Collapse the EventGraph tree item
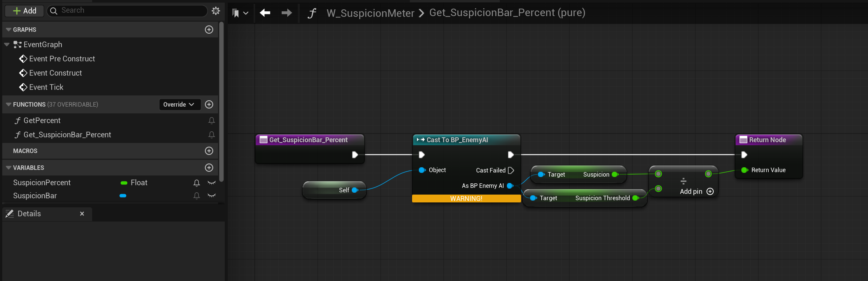 pyautogui.click(x=7, y=45)
